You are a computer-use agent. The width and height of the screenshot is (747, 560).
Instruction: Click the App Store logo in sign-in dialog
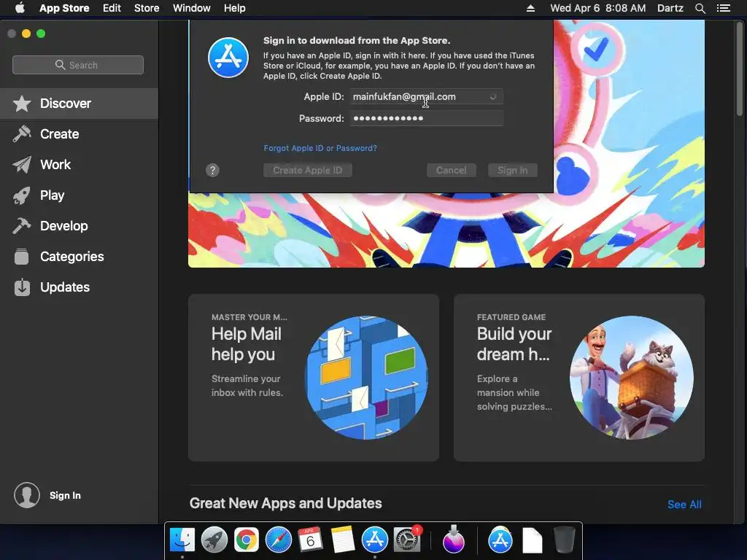coord(228,58)
